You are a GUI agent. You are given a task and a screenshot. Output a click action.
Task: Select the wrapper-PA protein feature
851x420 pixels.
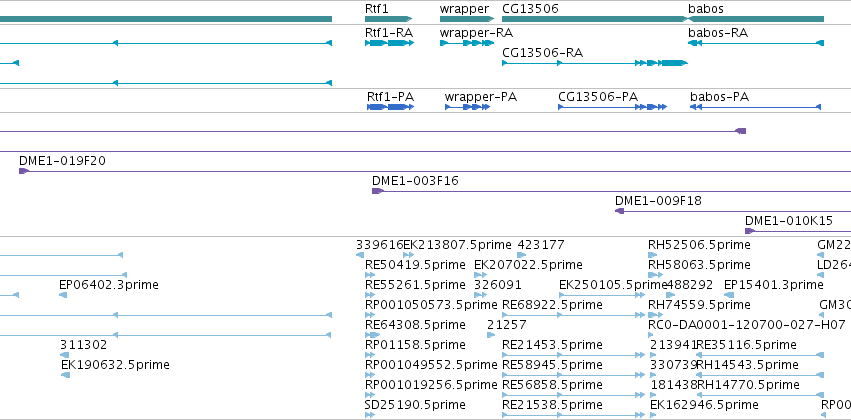(467, 107)
